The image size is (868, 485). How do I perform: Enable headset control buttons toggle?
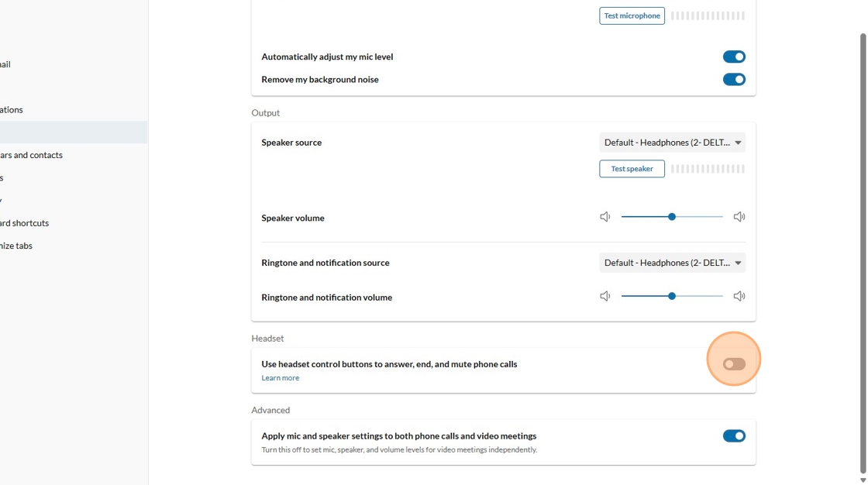click(x=734, y=364)
